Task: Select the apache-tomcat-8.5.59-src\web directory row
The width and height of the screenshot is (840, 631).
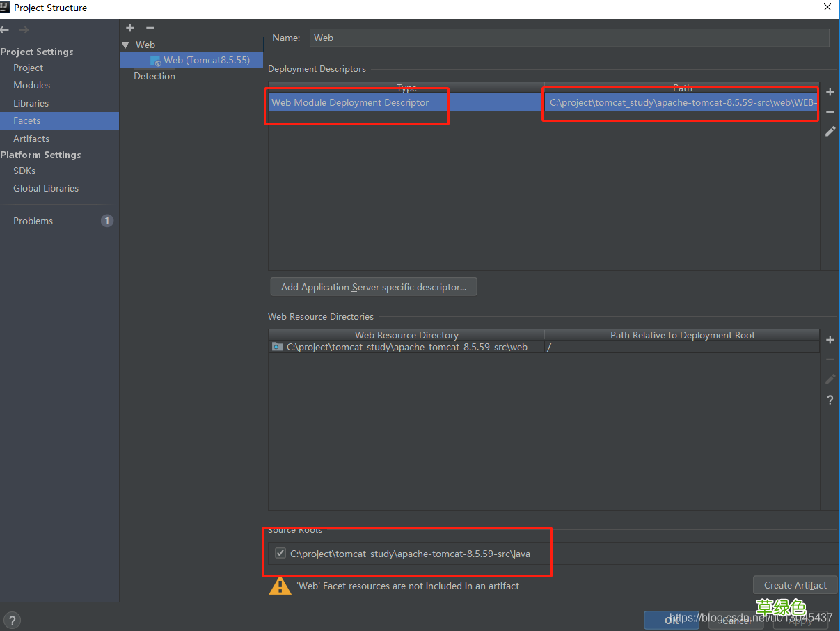Action: (x=406, y=347)
